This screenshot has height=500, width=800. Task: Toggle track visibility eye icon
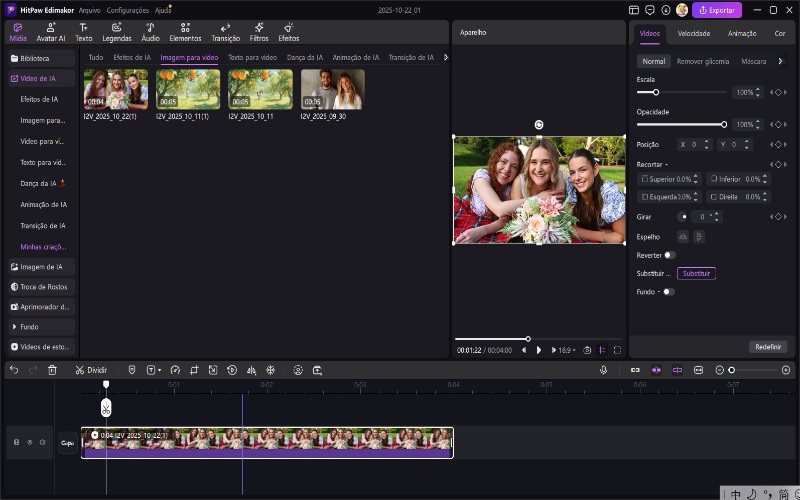tap(29, 442)
